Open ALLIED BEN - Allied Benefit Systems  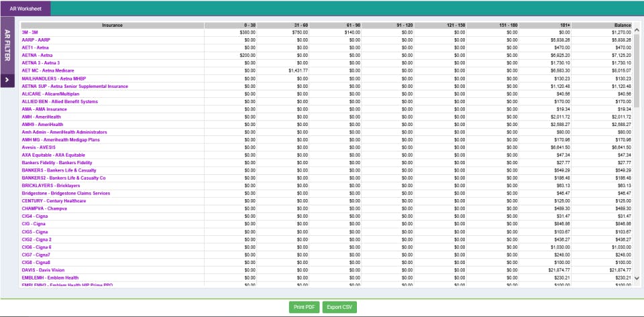coord(60,101)
